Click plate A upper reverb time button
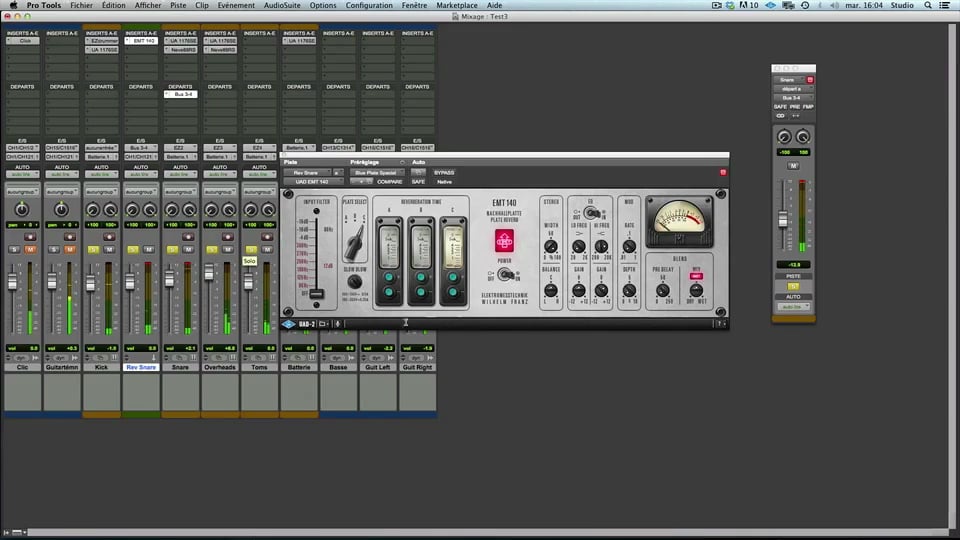The width and height of the screenshot is (960, 540). pos(389,277)
